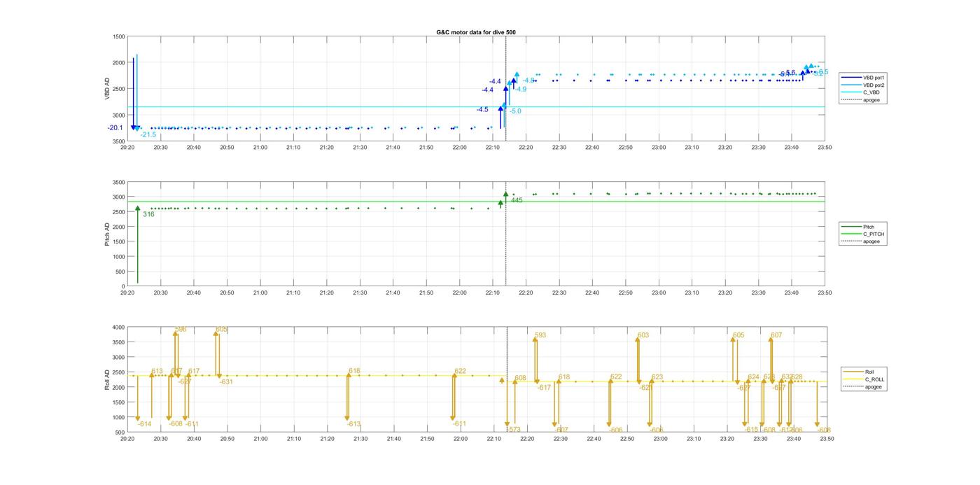Select the '-4.5' VBD data label
This screenshot has width=980, height=485.
[x=482, y=110]
